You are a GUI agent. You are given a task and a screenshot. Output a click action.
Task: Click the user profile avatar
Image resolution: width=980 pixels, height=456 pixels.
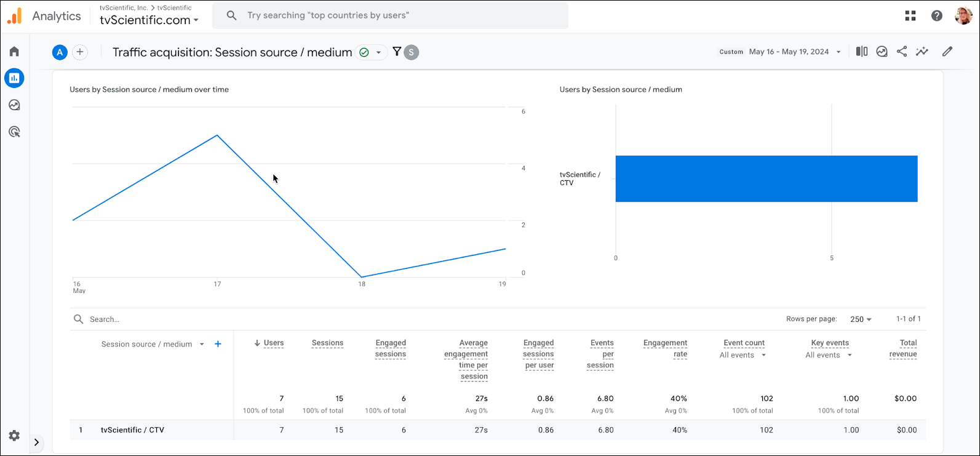(963, 16)
